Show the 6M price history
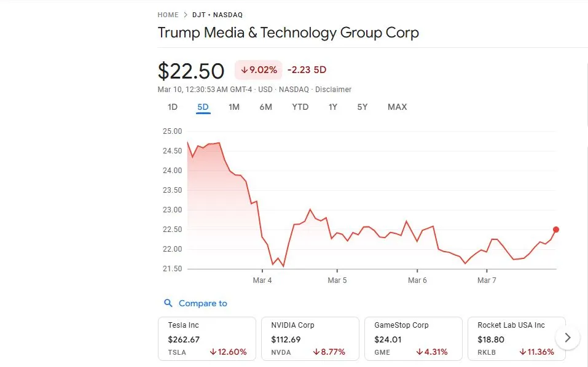This screenshot has width=588, height=367. (x=265, y=107)
